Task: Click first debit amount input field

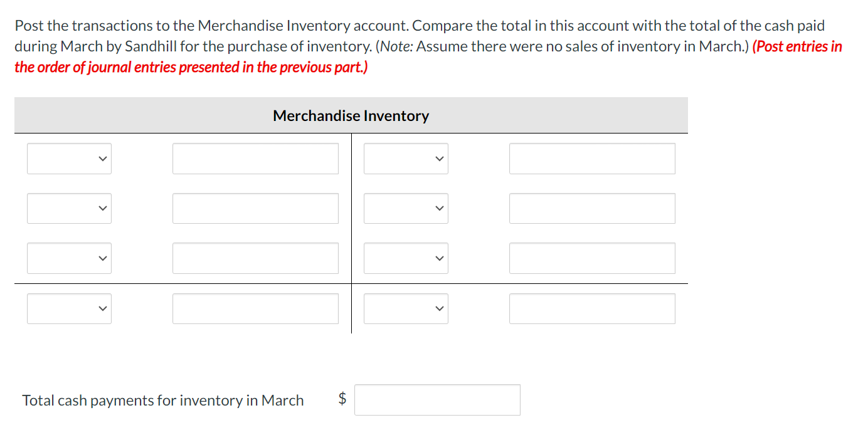Action: coord(255,159)
